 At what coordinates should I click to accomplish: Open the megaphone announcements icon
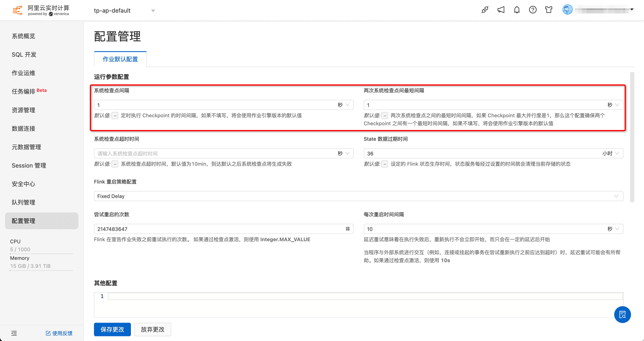[x=501, y=10]
